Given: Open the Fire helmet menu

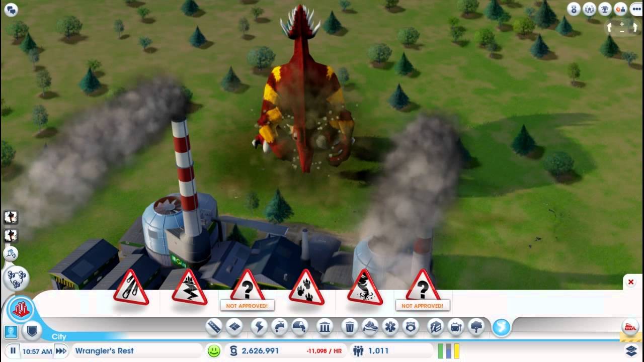Looking at the screenshot, I should click(370, 327).
